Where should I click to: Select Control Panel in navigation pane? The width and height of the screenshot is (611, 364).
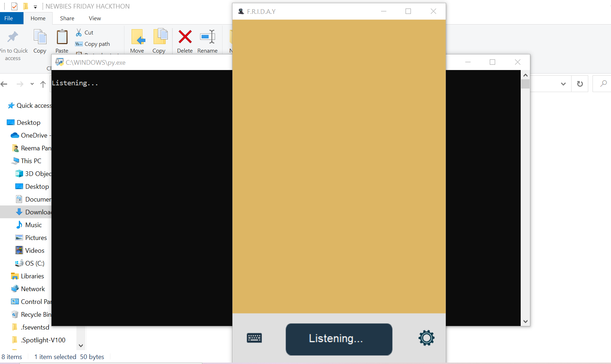[31, 302]
